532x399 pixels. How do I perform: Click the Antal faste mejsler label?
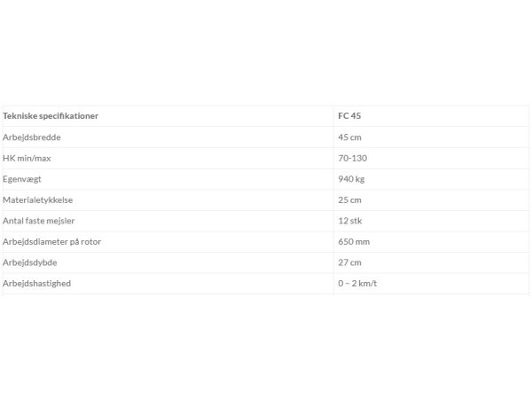point(39,221)
